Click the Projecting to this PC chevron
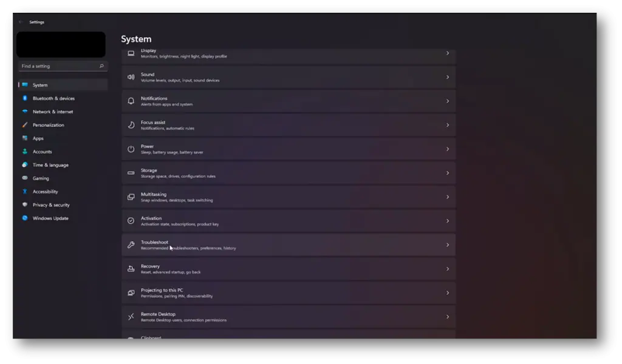This screenshot has width=622, height=364. (x=448, y=292)
